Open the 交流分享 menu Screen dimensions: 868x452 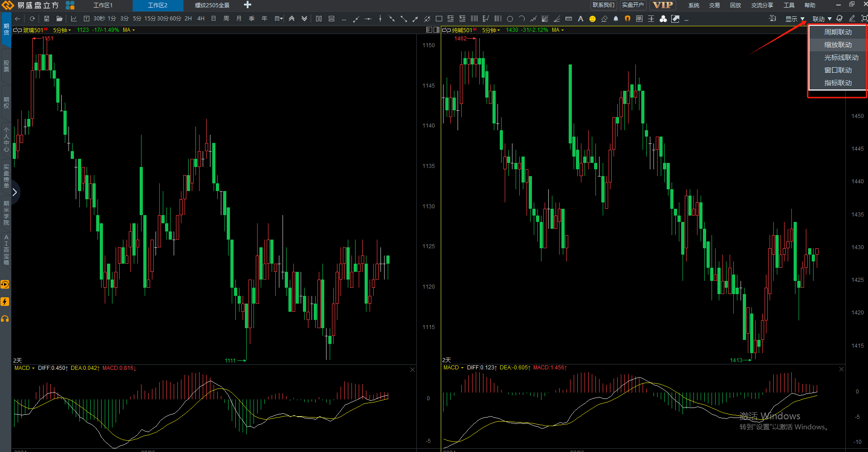coord(762,5)
